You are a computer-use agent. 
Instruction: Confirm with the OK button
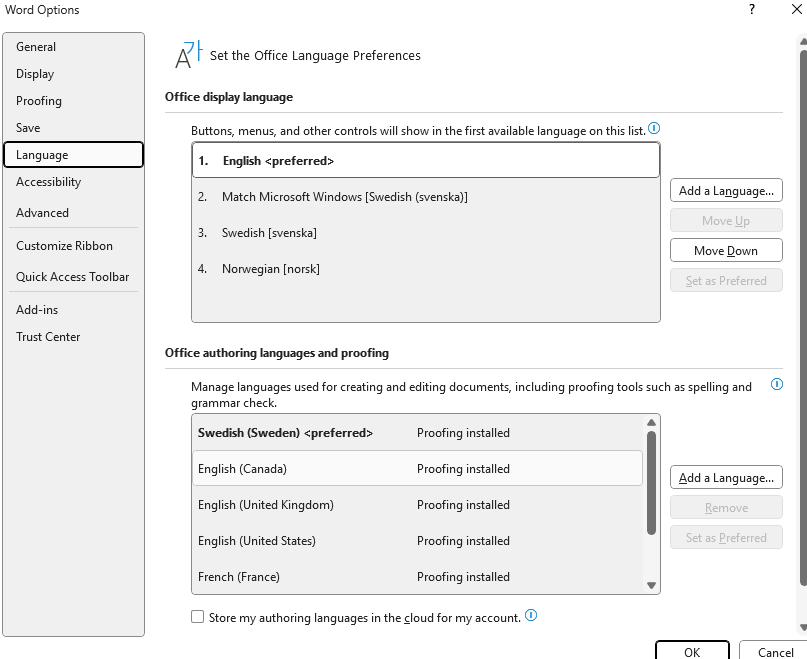tap(692, 651)
